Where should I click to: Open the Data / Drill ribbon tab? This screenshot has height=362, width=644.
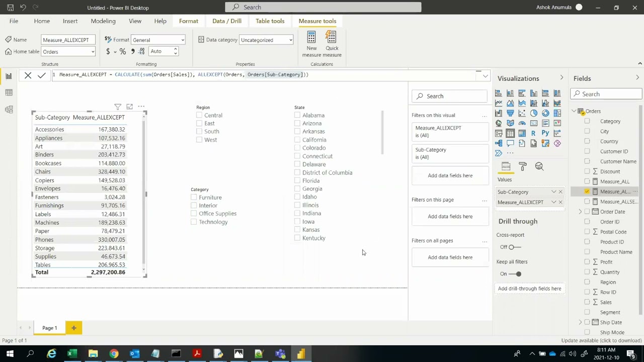tap(227, 21)
